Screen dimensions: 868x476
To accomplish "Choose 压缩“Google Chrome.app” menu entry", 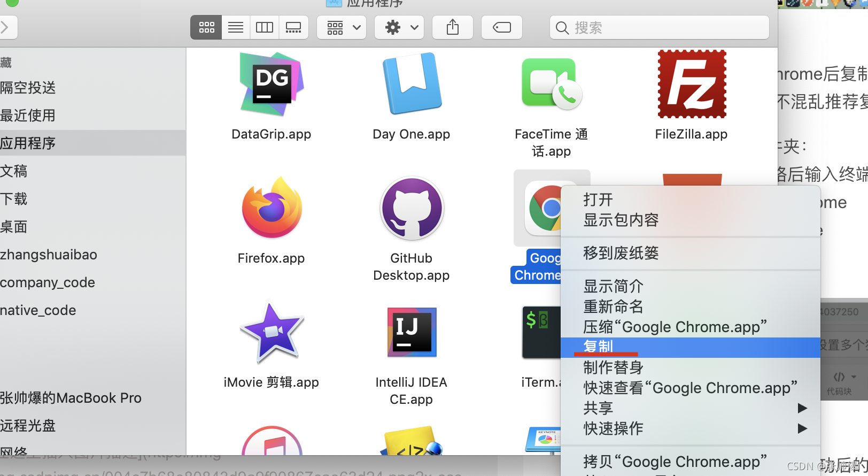I will [x=691, y=327].
